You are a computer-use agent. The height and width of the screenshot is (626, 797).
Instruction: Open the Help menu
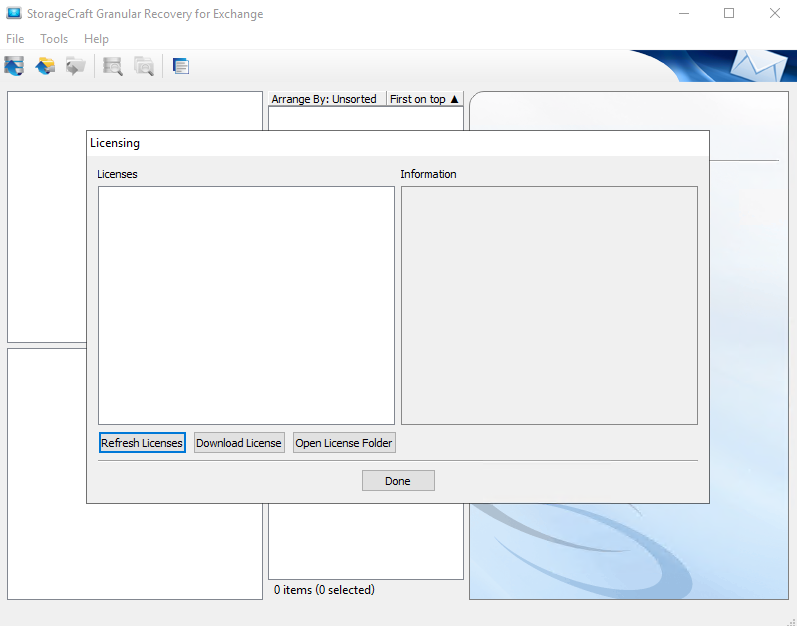click(x=97, y=39)
